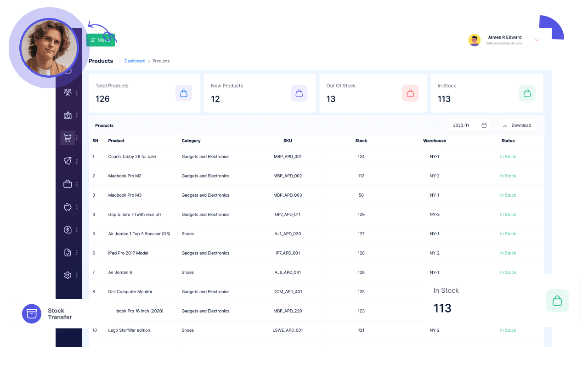This screenshot has height=375, width=588.
Task: Open the company building sidebar icon
Action: (x=68, y=115)
